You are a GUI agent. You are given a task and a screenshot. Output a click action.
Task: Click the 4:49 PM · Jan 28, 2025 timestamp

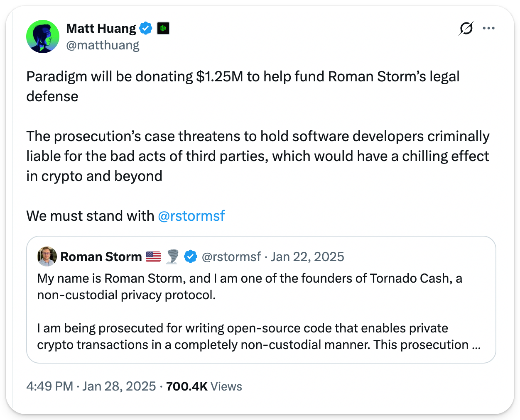[91, 386]
